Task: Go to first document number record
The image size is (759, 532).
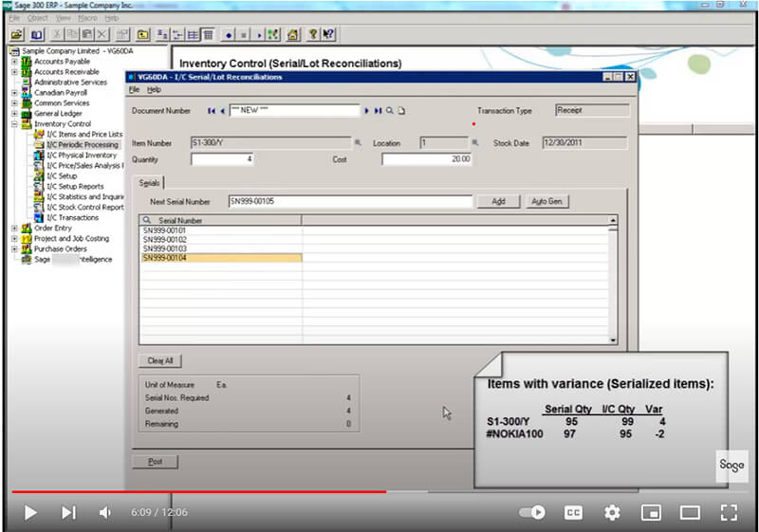Action: point(211,111)
